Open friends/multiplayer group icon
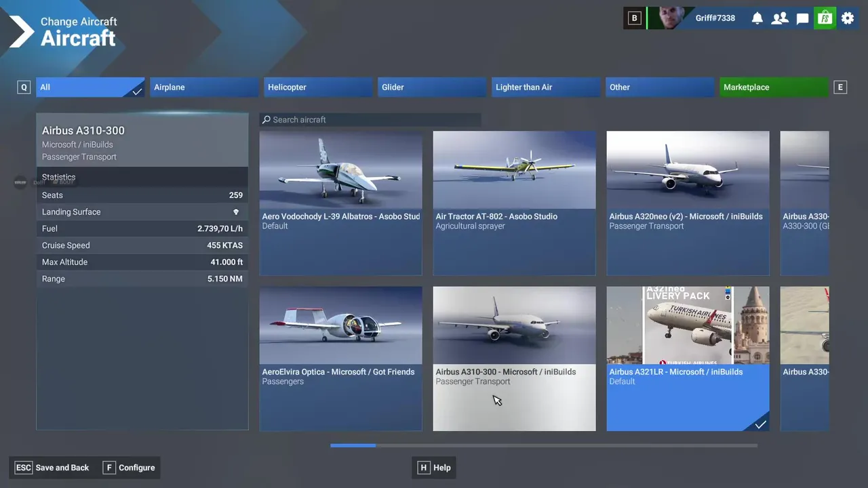868x488 pixels. point(780,18)
